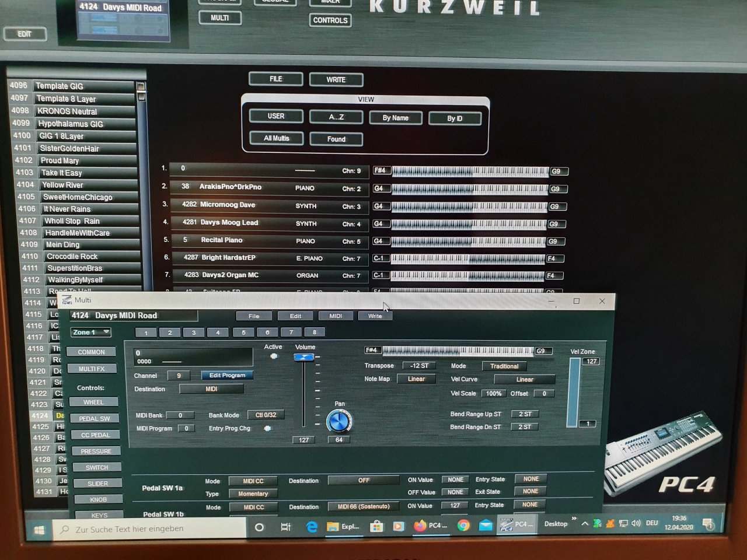Click WRITE button in main window
The width and height of the screenshot is (747, 560).
coord(336,79)
